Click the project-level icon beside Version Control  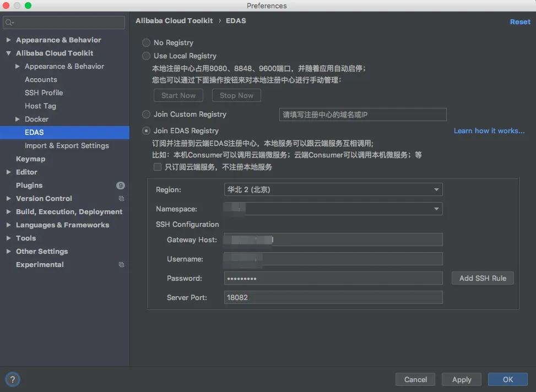coord(121,199)
